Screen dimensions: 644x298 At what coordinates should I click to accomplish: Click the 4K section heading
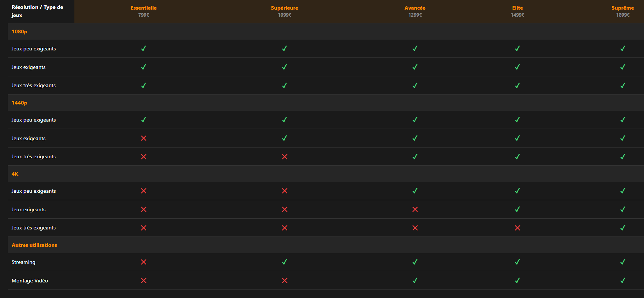(x=15, y=174)
